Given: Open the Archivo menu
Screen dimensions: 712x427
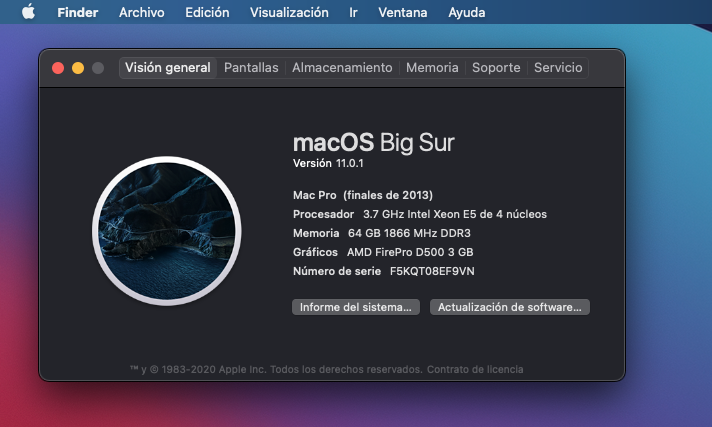Looking at the screenshot, I should pyautogui.click(x=142, y=12).
